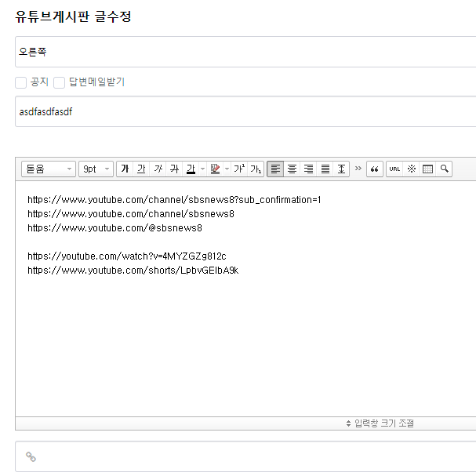Justify the paragraph text
Viewport: 476px width, 476px height.
(x=325, y=169)
